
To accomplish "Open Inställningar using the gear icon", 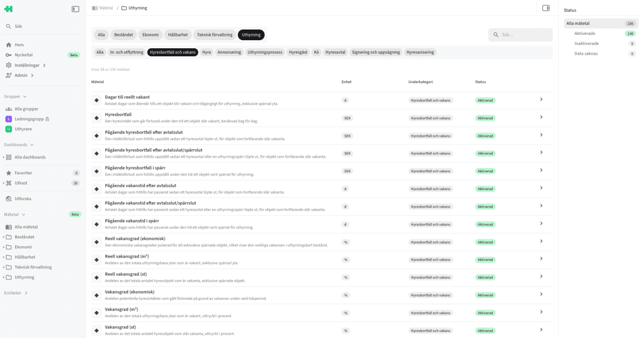I will 9,64.
